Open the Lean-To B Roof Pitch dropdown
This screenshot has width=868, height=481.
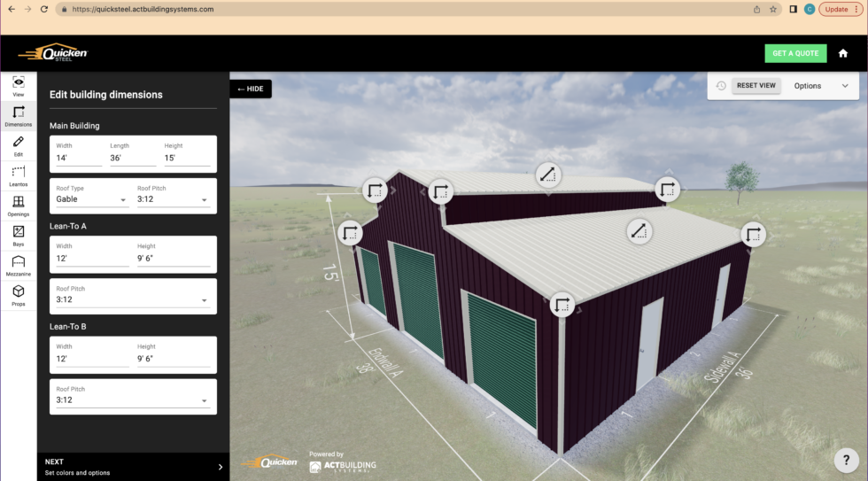coord(133,400)
